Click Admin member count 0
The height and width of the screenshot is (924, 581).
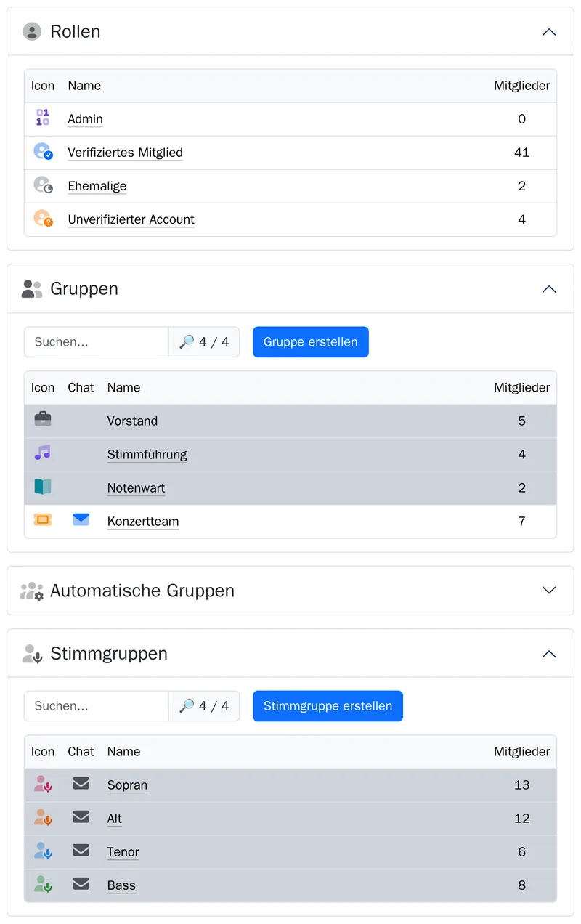[521, 119]
